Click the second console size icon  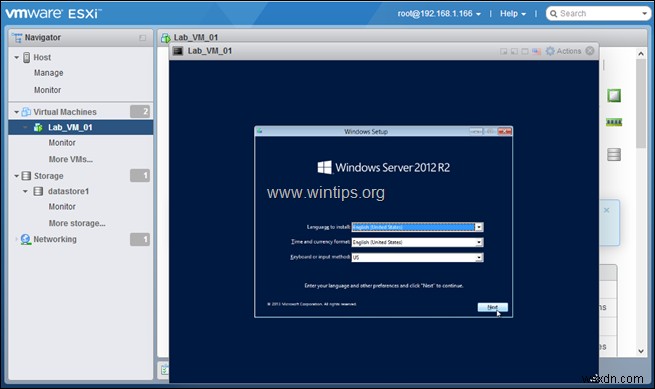point(514,51)
